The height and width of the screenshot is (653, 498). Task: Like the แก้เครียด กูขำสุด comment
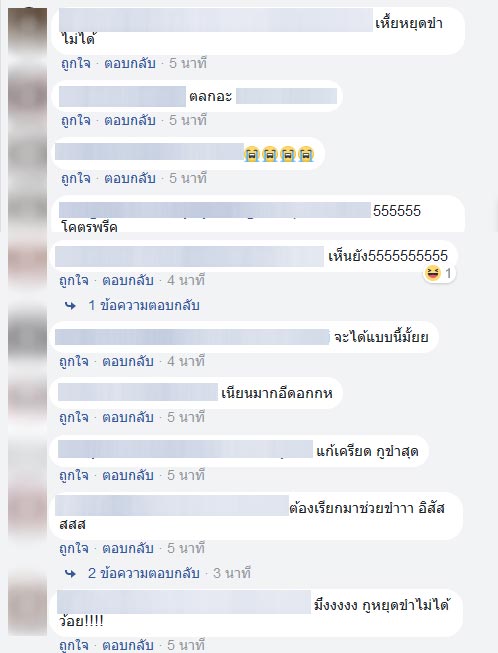coord(74,475)
